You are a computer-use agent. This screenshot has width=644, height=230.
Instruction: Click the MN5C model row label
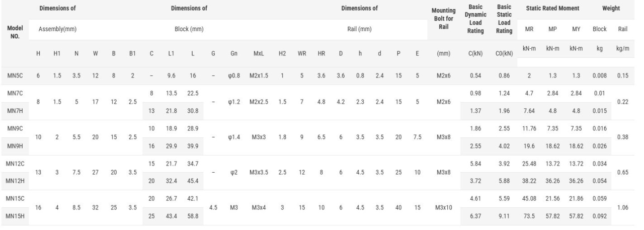[x=14, y=75]
